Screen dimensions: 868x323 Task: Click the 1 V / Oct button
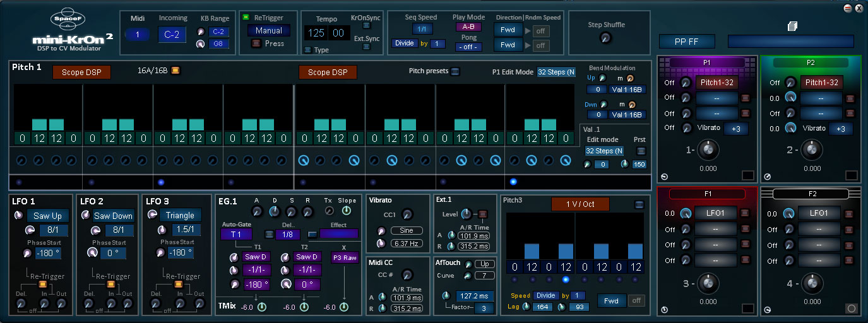click(580, 204)
